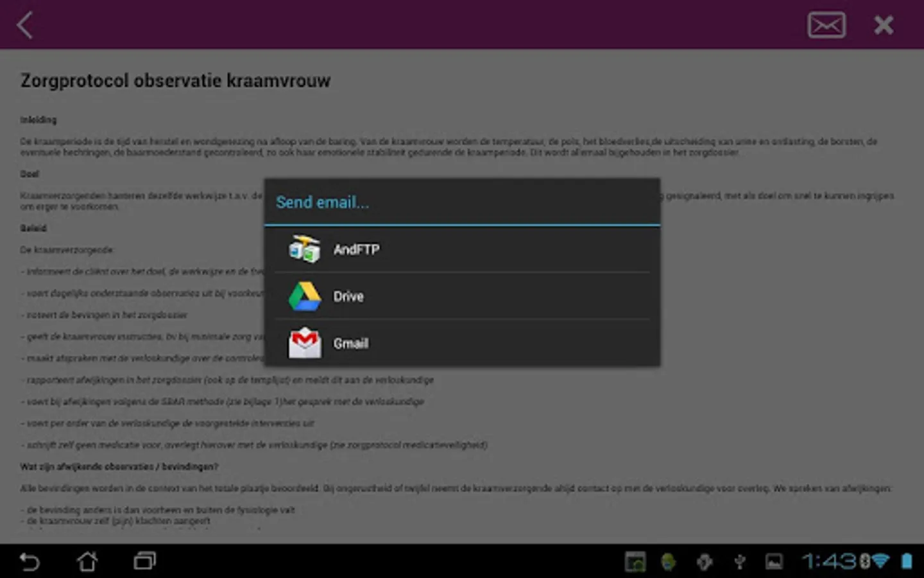Viewport: 924px width, 578px height.
Task: Tap the Wi-Fi signal status icon
Action: point(880,561)
